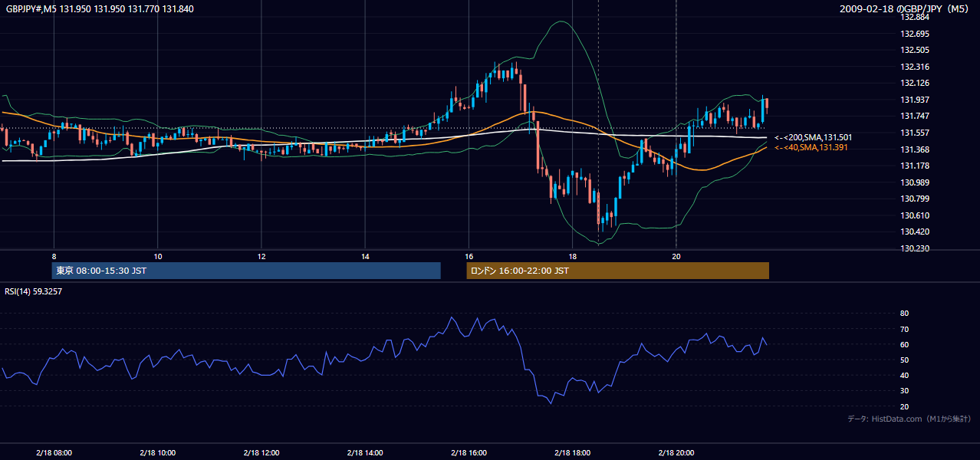Click price level 131.178 on axis

pyautogui.click(x=914, y=166)
